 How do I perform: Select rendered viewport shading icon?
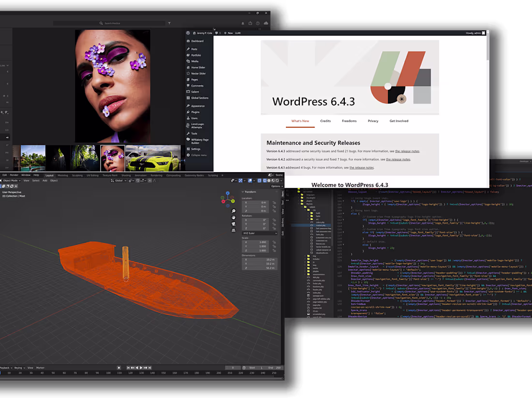pos(277,180)
